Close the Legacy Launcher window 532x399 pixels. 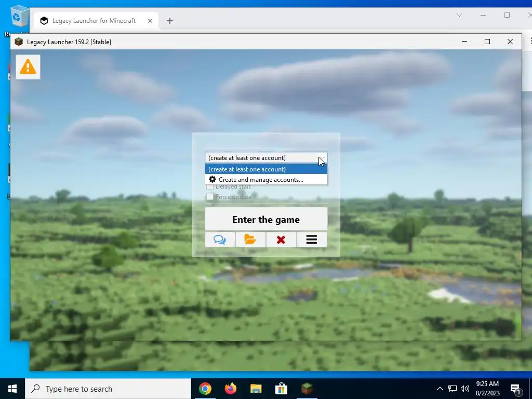pyautogui.click(x=510, y=42)
